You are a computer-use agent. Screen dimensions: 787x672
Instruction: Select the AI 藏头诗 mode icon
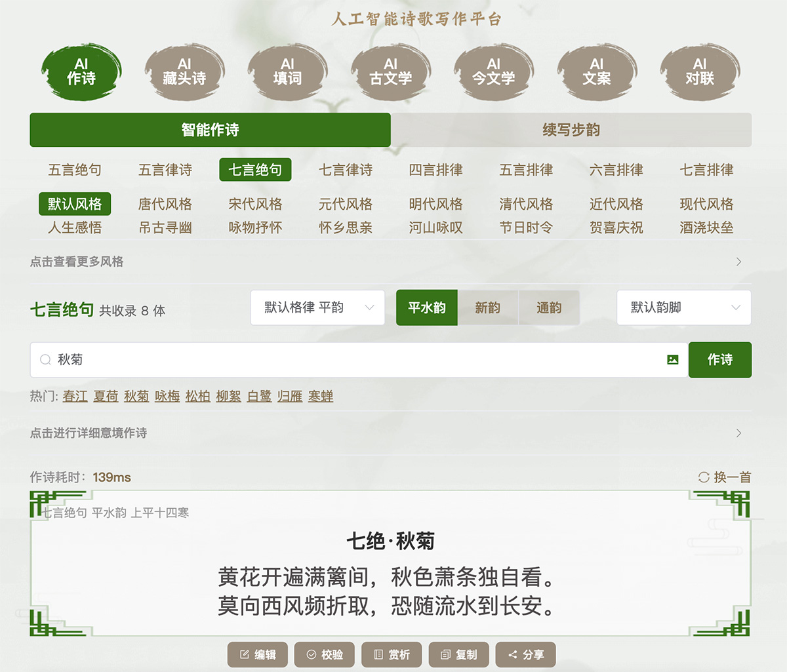click(184, 72)
